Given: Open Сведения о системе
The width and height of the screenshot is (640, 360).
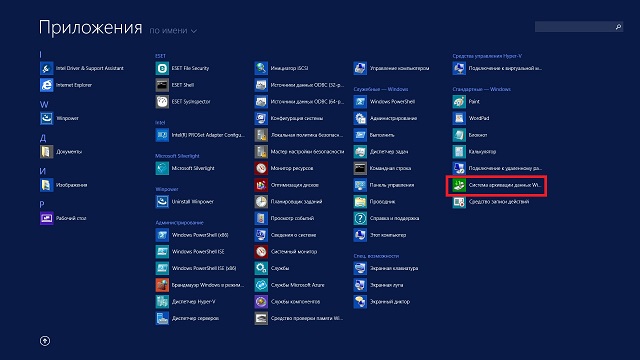Looking at the screenshot, I should [286, 235].
